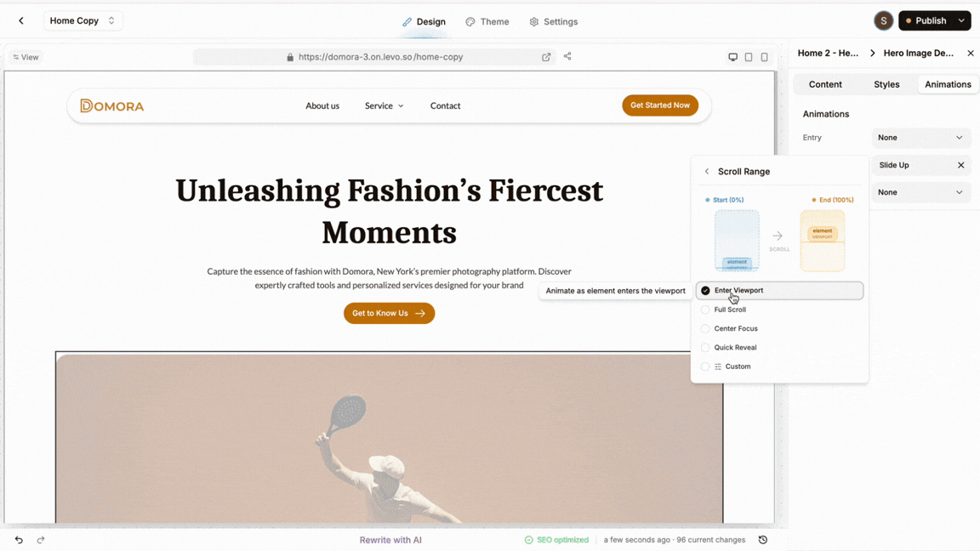This screenshot has height=551, width=980.
Task: Click Rewrite with AI
Action: [x=390, y=540]
